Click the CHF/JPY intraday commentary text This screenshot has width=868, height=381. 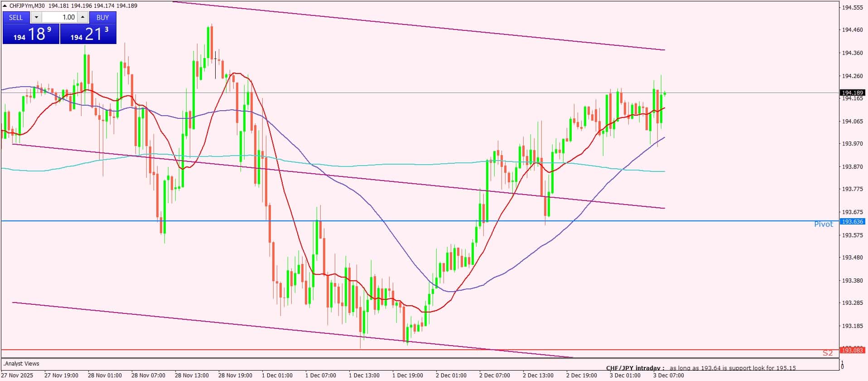tap(700, 368)
